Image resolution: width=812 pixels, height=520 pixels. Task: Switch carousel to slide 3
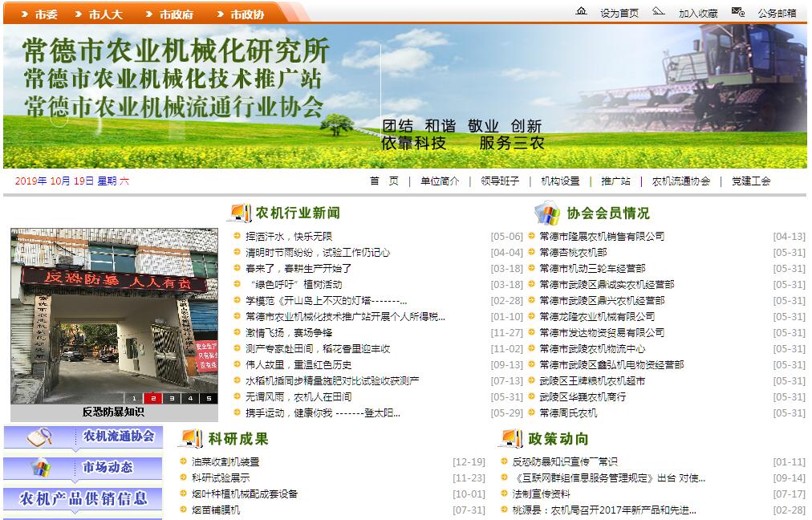click(x=171, y=398)
